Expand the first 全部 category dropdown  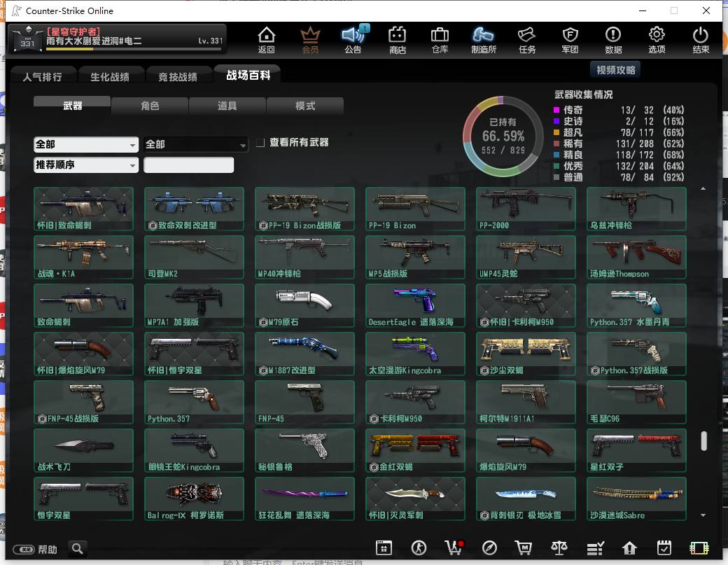click(86, 145)
